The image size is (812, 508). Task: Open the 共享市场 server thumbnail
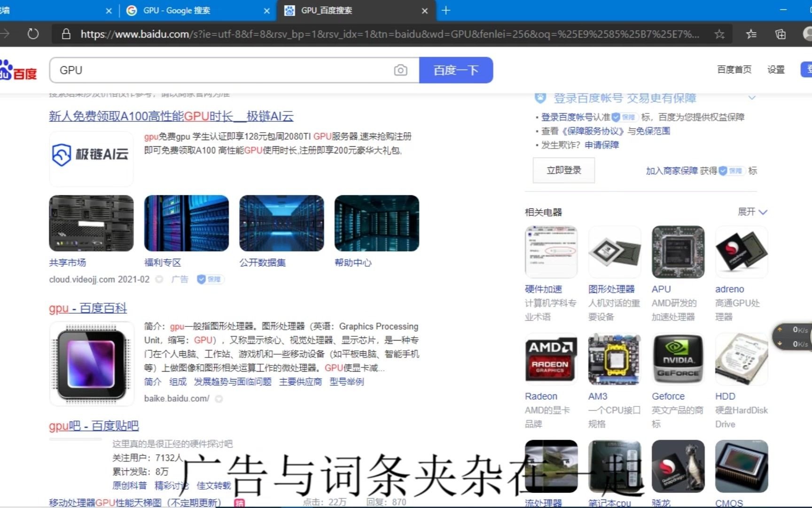[x=91, y=223]
